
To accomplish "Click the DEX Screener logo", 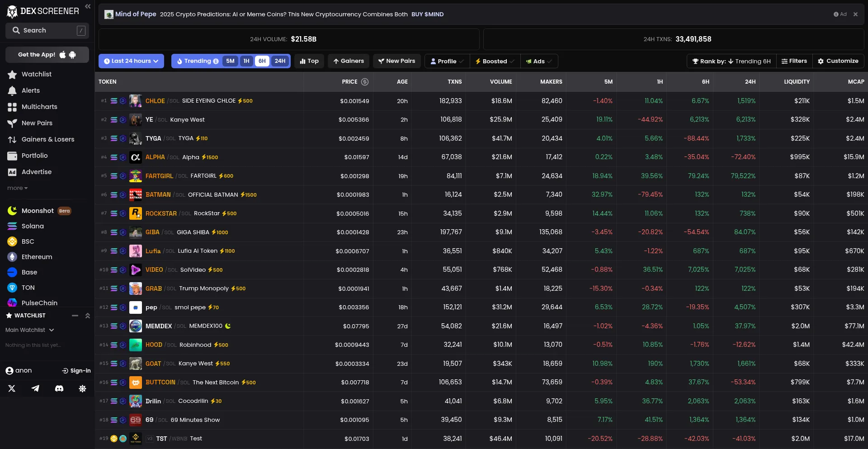I will coord(43,11).
